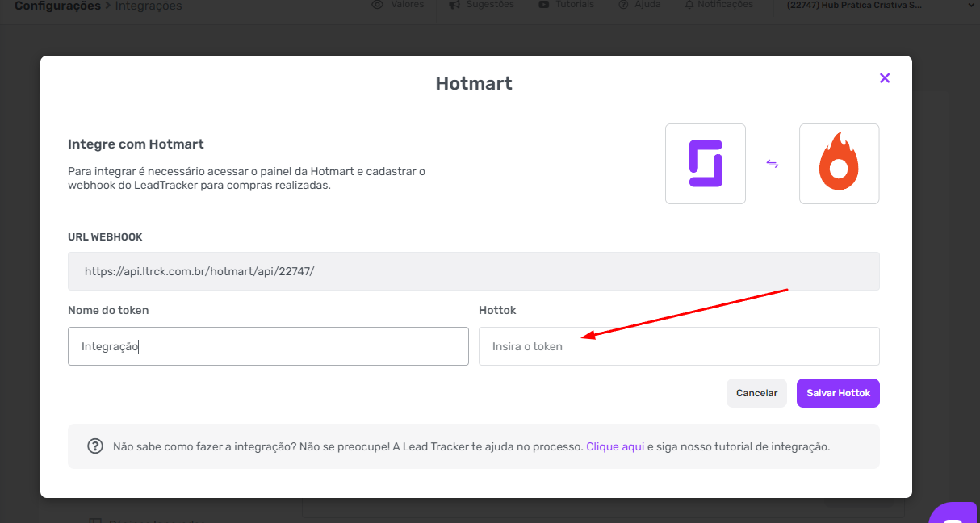Click the Cancelar button

coord(756,393)
